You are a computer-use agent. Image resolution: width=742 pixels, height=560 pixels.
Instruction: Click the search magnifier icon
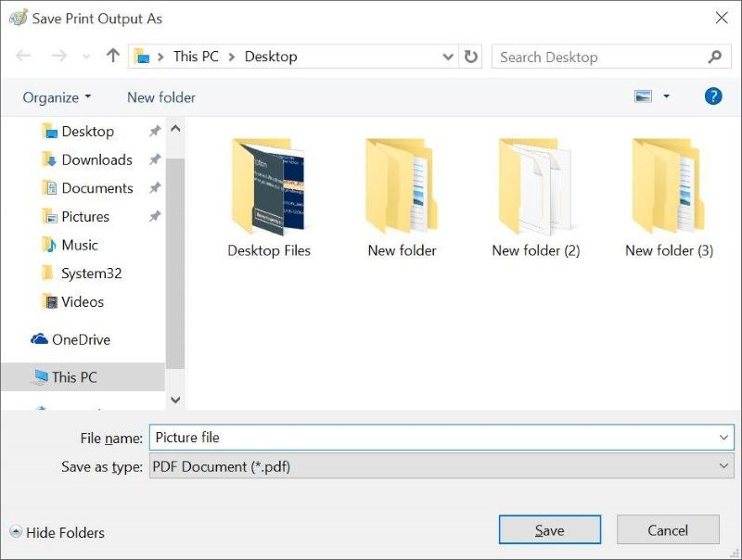tap(714, 57)
